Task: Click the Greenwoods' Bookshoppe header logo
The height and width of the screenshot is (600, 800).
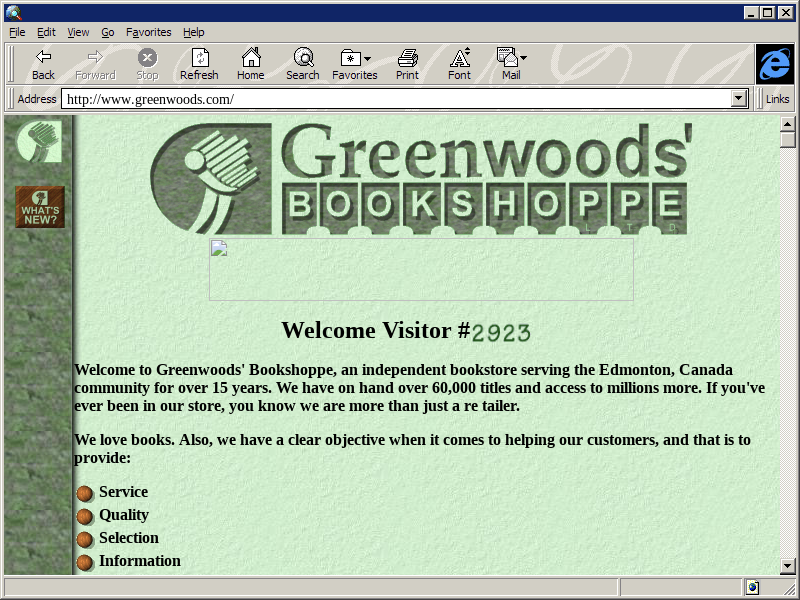Action: pyautogui.click(x=420, y=179)
